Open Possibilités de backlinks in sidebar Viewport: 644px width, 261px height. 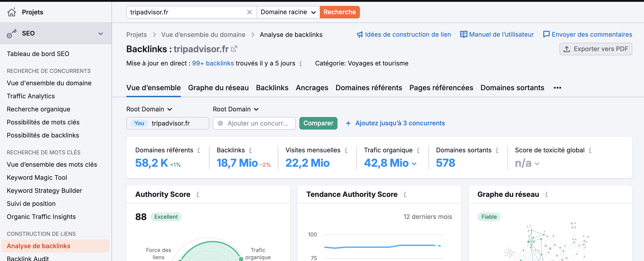point(43,135)
